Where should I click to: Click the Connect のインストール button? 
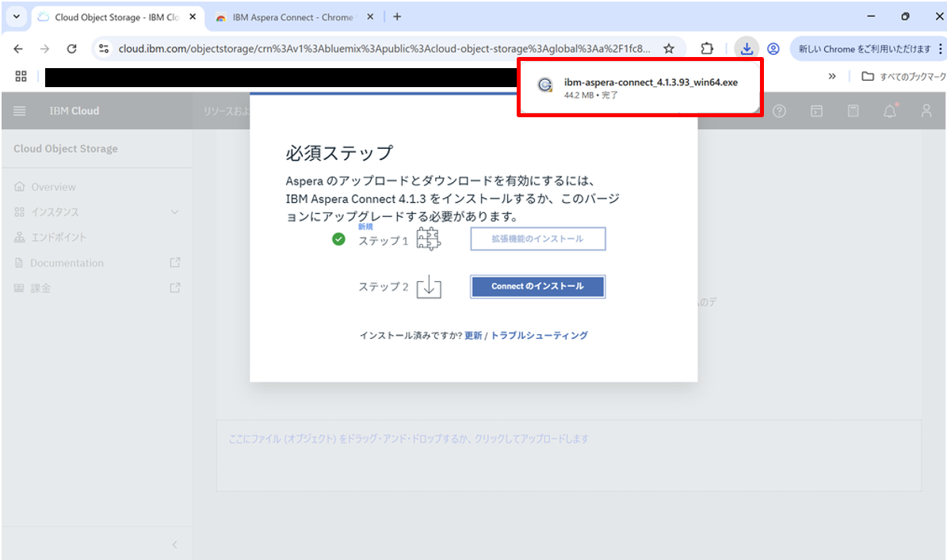pos(537,287)
